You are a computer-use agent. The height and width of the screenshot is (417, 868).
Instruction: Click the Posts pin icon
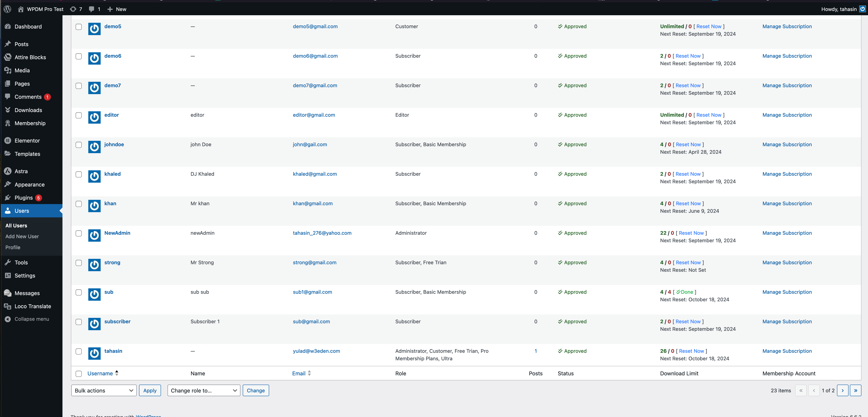[8, 44]
